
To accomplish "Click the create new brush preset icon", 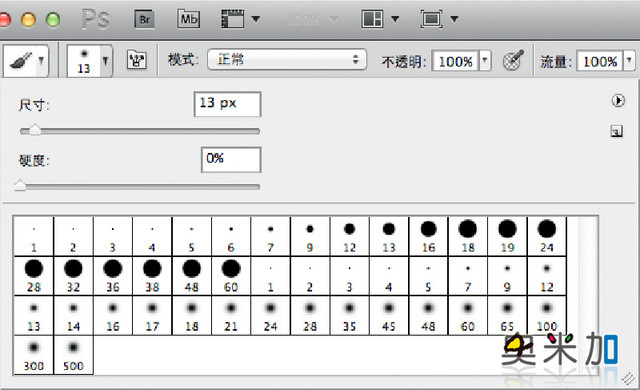I will coord(617,131).
